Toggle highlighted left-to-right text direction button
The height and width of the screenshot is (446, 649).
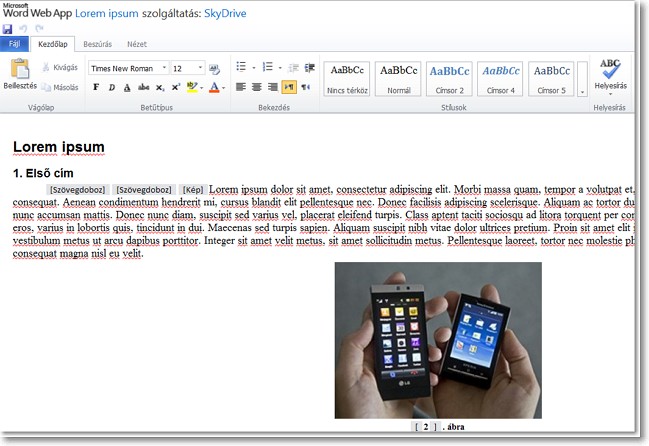(288, 87)
